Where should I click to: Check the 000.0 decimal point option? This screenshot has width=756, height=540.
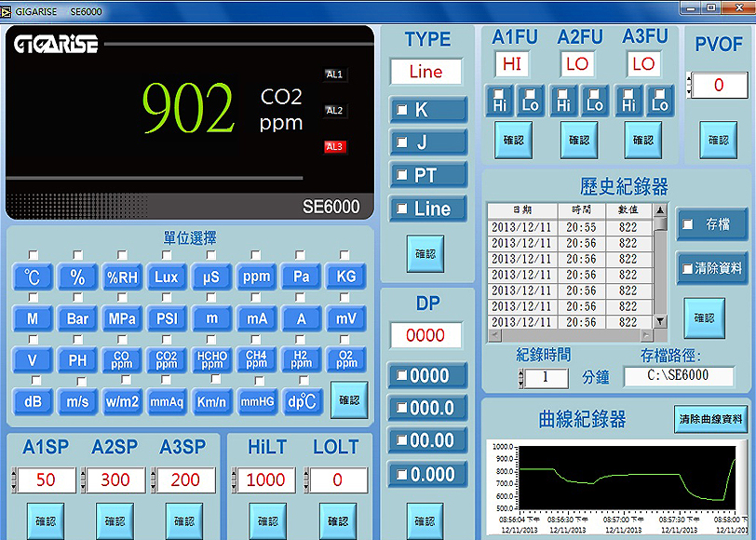pos(401,408)
